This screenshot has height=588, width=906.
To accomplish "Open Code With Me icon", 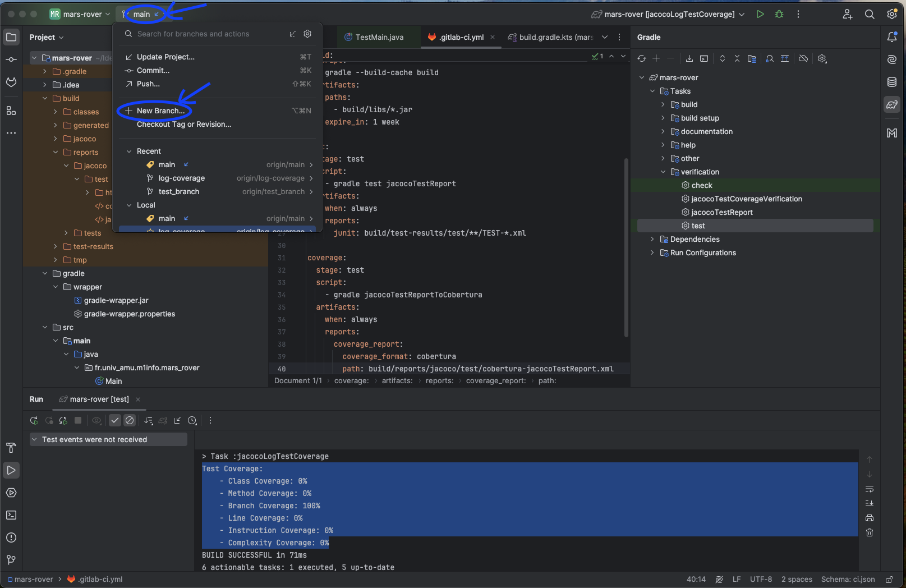I will (848, 14).
